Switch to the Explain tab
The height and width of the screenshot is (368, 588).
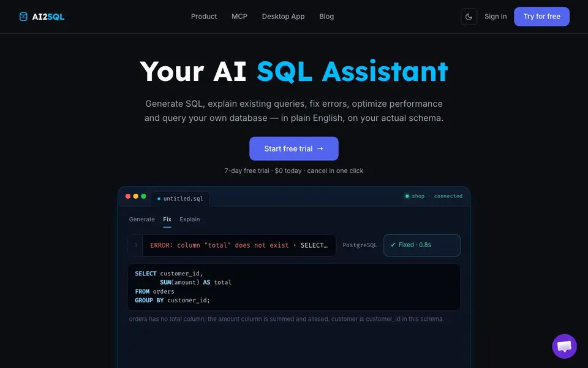point(190,220)
